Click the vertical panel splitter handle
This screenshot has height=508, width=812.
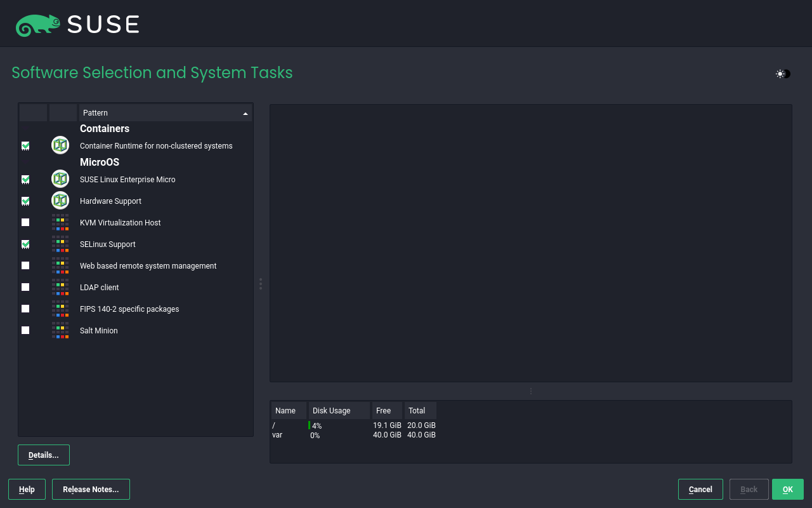pos(261,284)
